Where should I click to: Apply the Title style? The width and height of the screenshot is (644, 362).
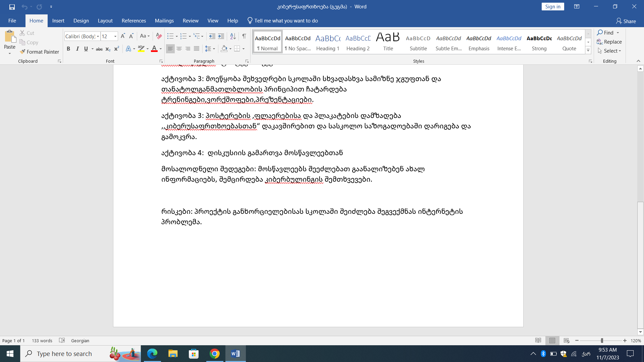[388, 42]
